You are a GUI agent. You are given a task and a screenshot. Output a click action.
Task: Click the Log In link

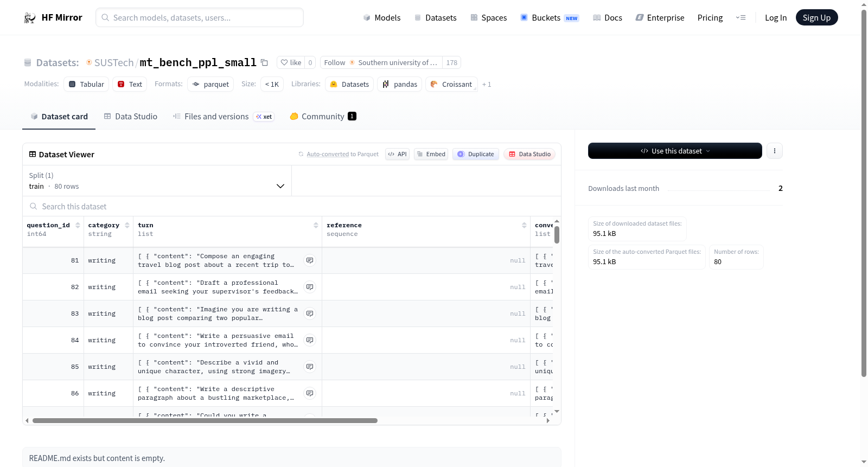(776, 18)
